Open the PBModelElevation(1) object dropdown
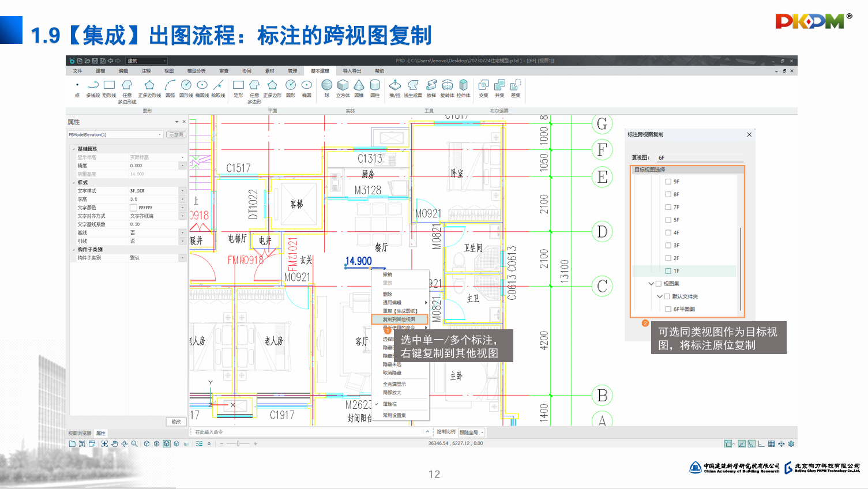The width and height of the screenshot is (868, 489). point(160,135)
